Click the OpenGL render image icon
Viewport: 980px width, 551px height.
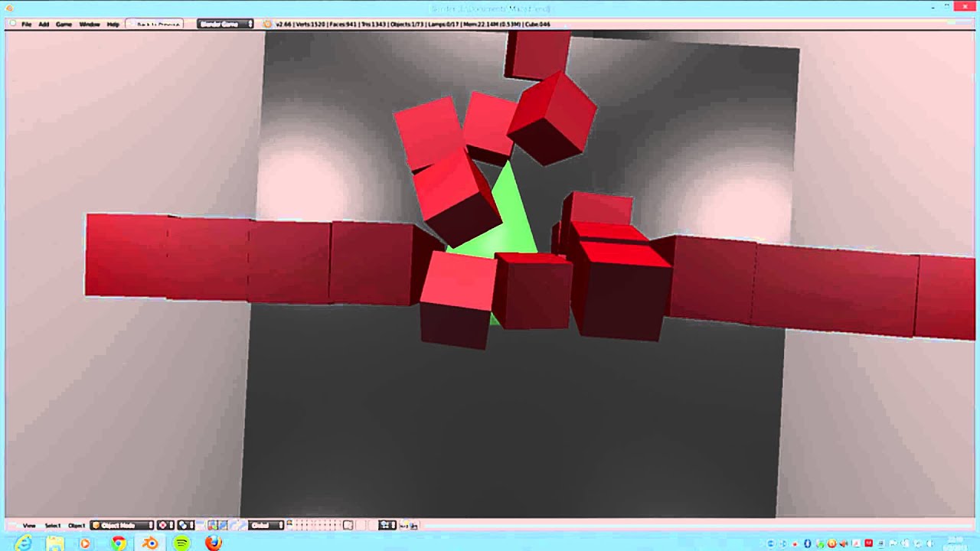click(404, 525)
